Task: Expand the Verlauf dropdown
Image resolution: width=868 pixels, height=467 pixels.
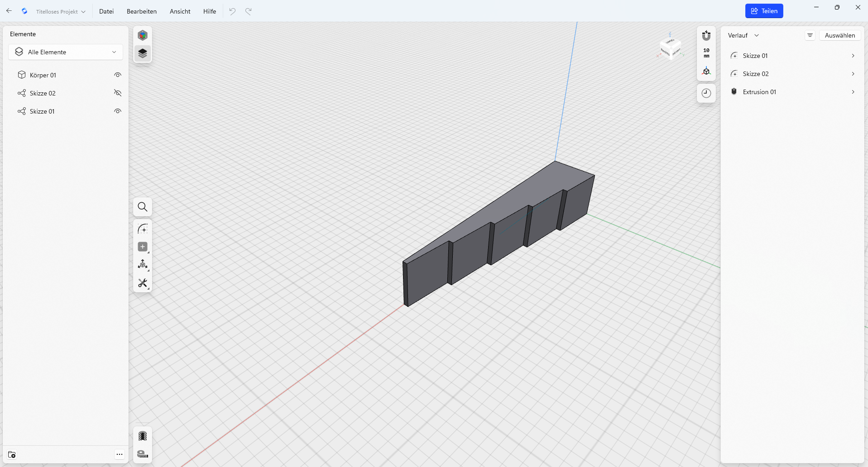Action: pyautogui.click(x=743, y=35)
